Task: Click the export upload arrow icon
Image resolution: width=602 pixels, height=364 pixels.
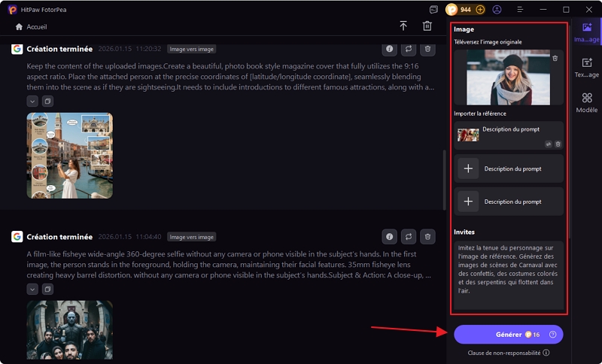Action: pos(403,26)
